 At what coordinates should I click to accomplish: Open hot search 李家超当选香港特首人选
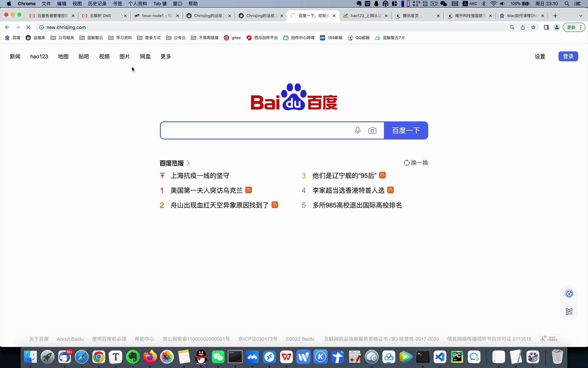tap(348, 190)
